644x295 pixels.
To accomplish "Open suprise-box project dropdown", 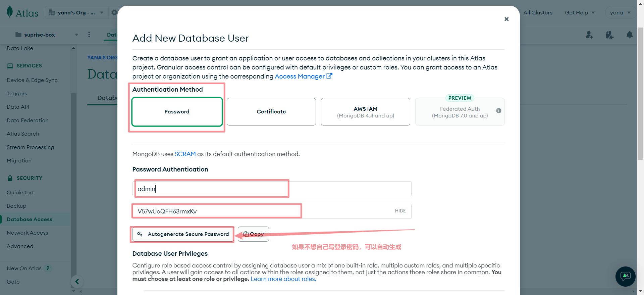I will (47, 35).
